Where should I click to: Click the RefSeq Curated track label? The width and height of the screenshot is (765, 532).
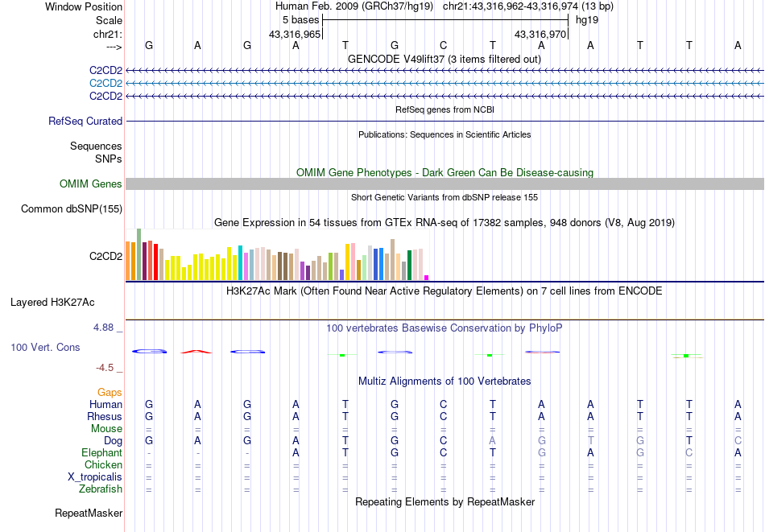click(x=85, y=121)
